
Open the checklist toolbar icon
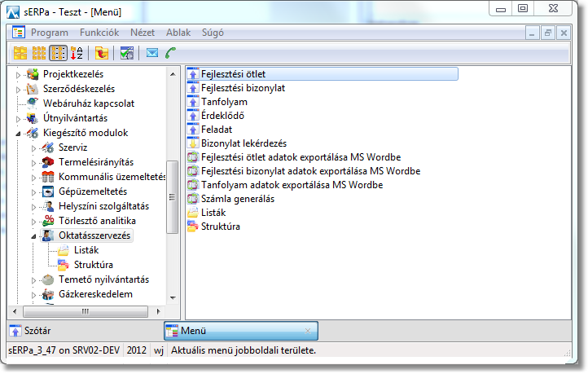coord(127,53)
